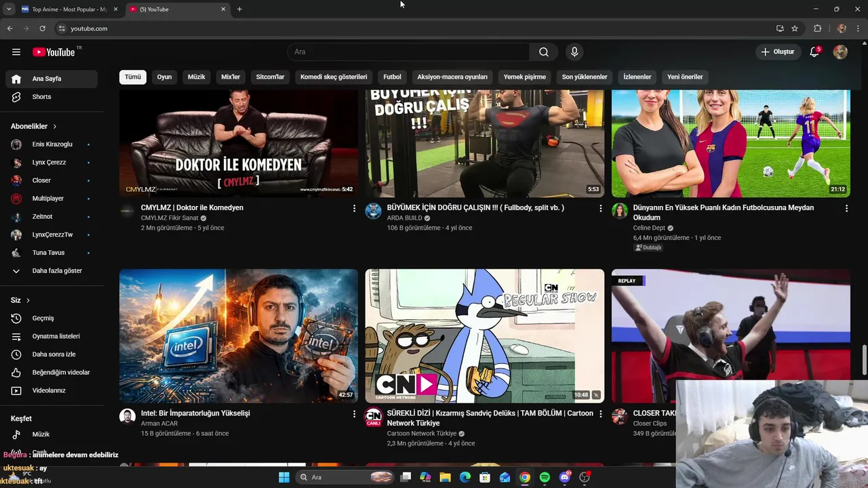Select the Sitcom'lar filter chip
Image resolution: width=868 pixels, height=488 pixels.
tap(270, 77)
